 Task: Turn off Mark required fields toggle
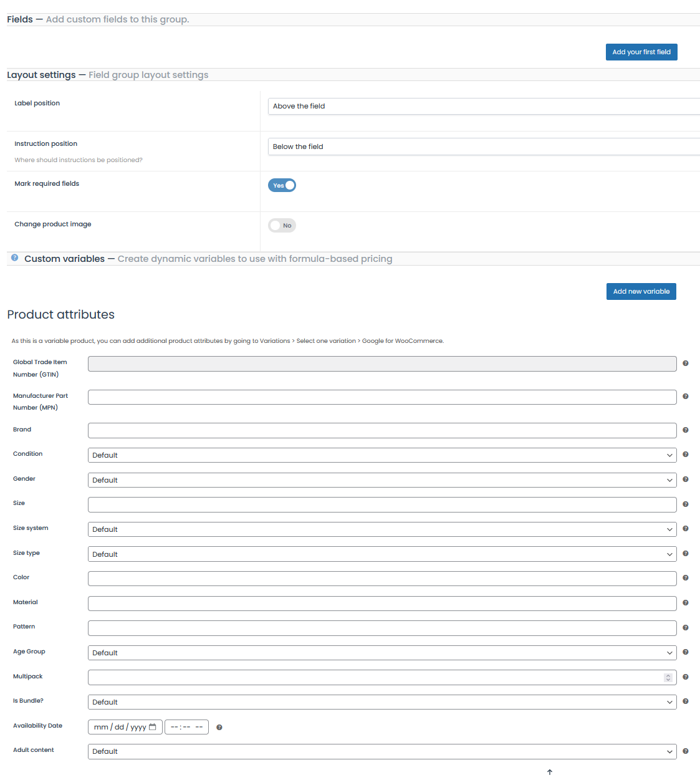point(282,185)
